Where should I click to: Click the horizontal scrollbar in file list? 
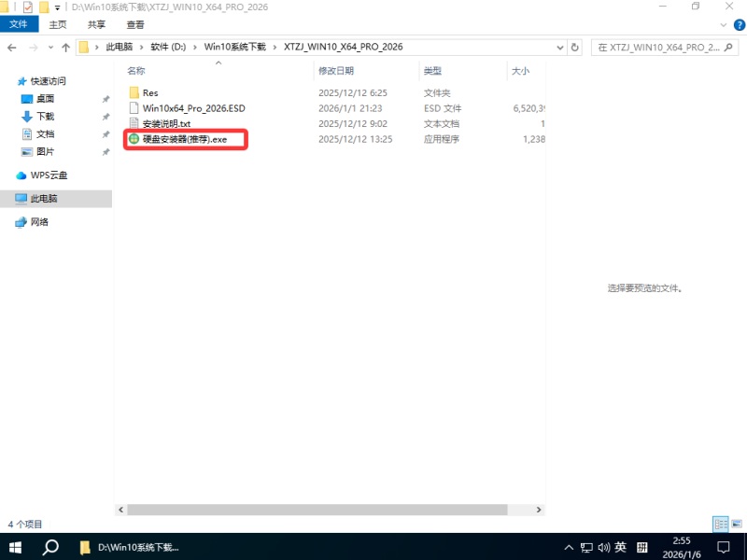coord(327,510)
